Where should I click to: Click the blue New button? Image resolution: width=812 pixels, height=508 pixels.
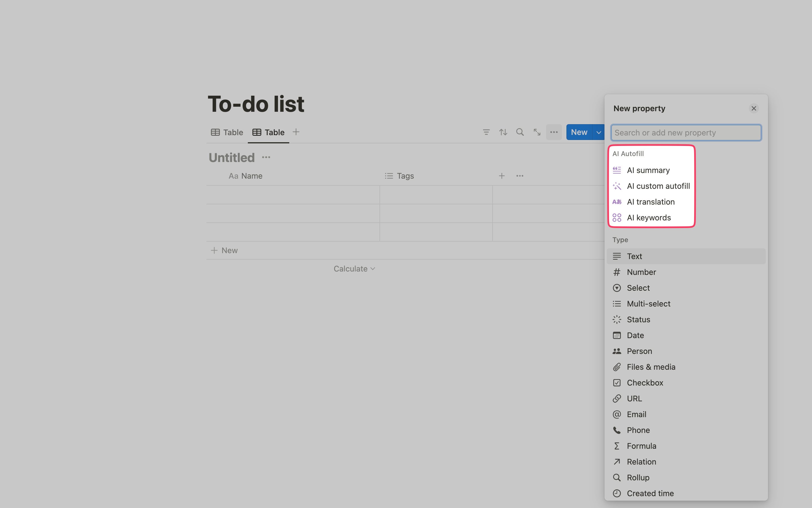(579, 132)
